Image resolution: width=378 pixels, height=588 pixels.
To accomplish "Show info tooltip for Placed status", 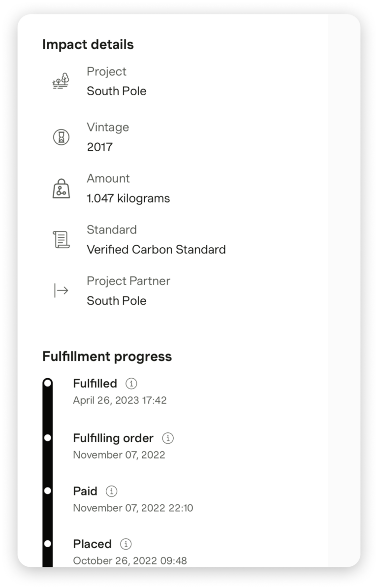I will pyautogui.click(x=126, y=544).
